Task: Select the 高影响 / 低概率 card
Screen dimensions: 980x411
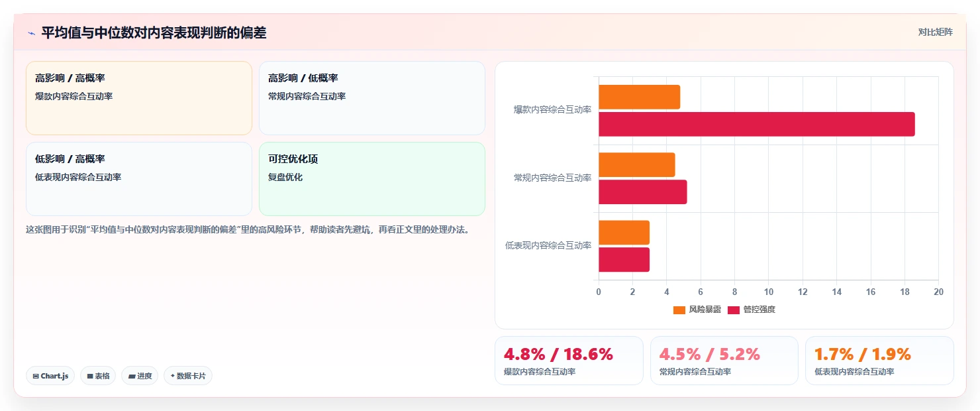Action: pyautogui.click(x=372, y=98)
